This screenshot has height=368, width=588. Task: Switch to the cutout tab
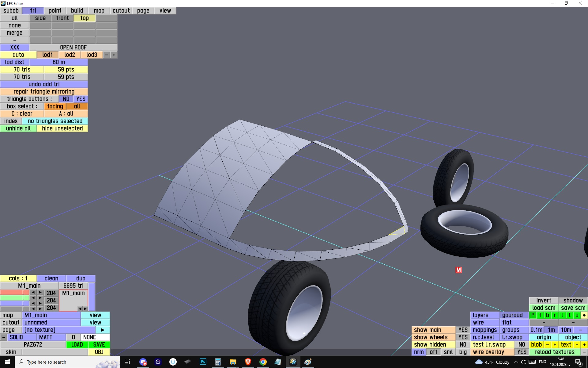pos(121,11)
